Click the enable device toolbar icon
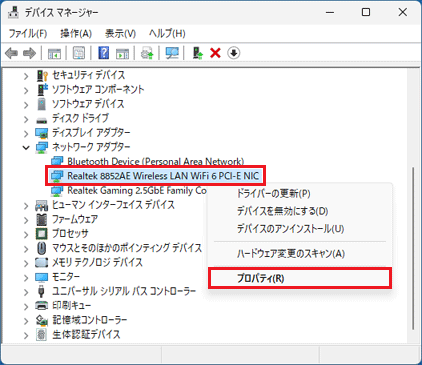Image resolution: width=422 pixels, height=365 pixels. point(198,53)
